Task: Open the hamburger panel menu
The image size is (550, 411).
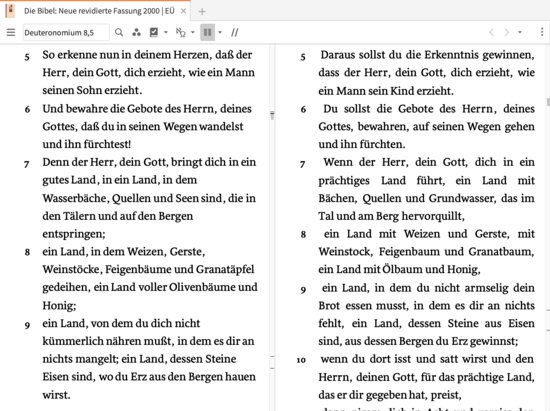Action: point(11,33)
